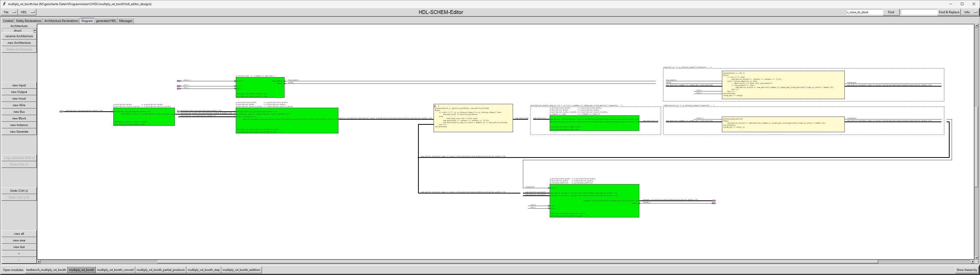The image size is (980, 275).
Task: Click the product_o output port symbol
Action: (x=714, y=201)
